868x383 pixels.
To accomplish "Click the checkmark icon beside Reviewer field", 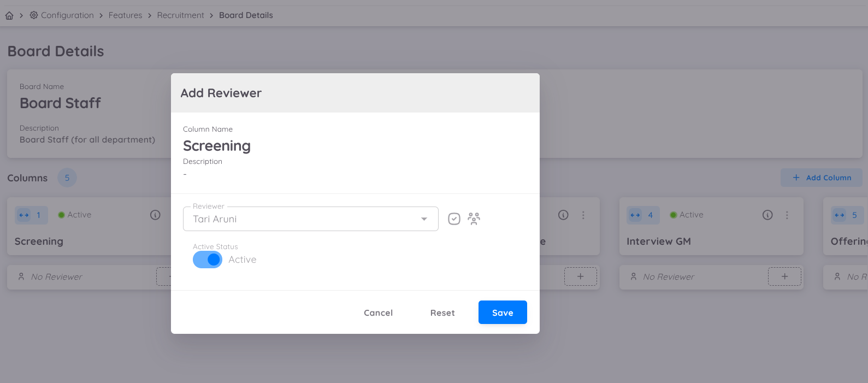I will (454, 219).
